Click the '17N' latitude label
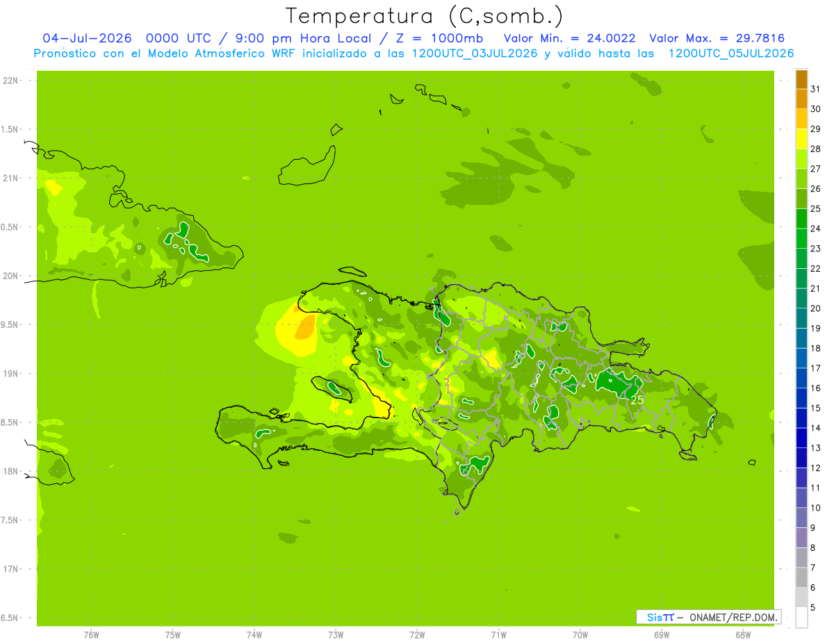This screenshot has width=834, height=644. click(x=10, y=569)
